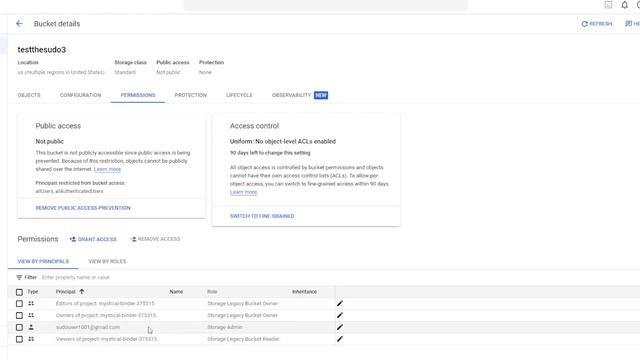This screenshot has height=360, width=640.
Task: Check the Editors of project row checkbox
Action: (x=19, y=304)
